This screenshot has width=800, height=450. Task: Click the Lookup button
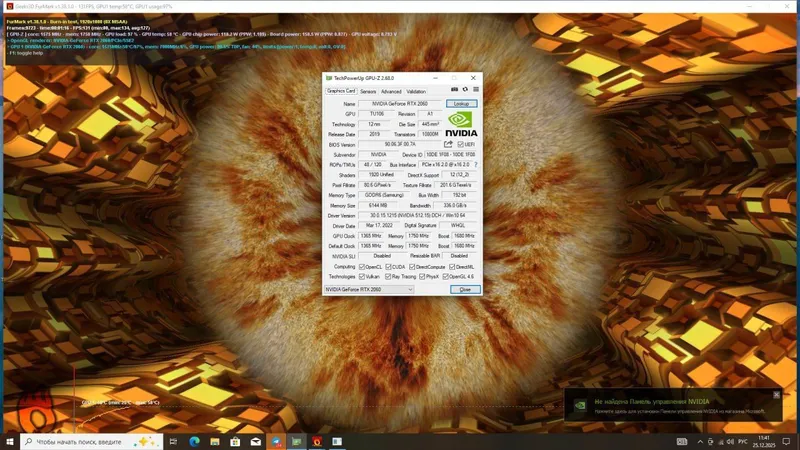pos(461,104)
